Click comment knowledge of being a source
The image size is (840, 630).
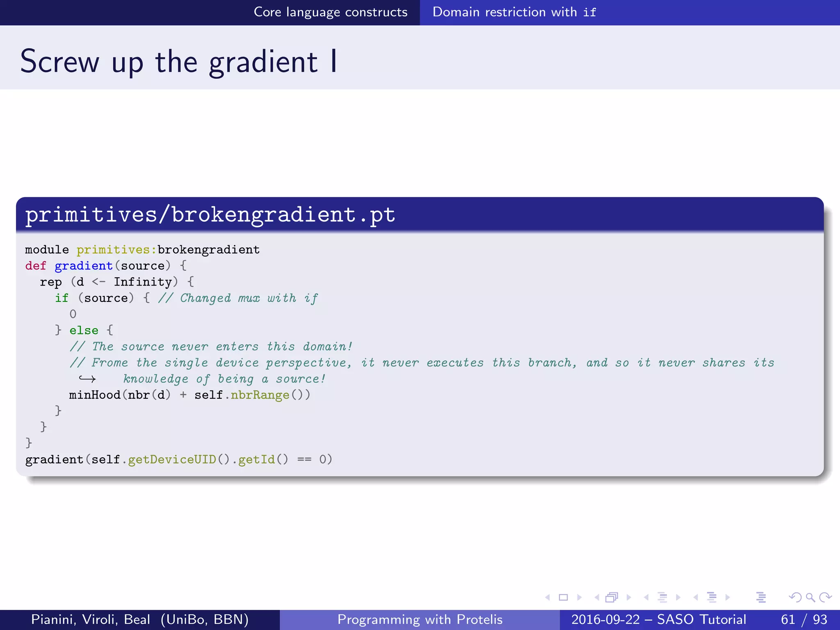224,379
